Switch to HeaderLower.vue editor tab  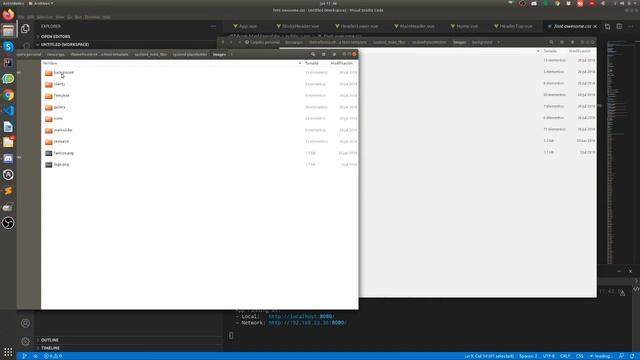click(356, 26)
